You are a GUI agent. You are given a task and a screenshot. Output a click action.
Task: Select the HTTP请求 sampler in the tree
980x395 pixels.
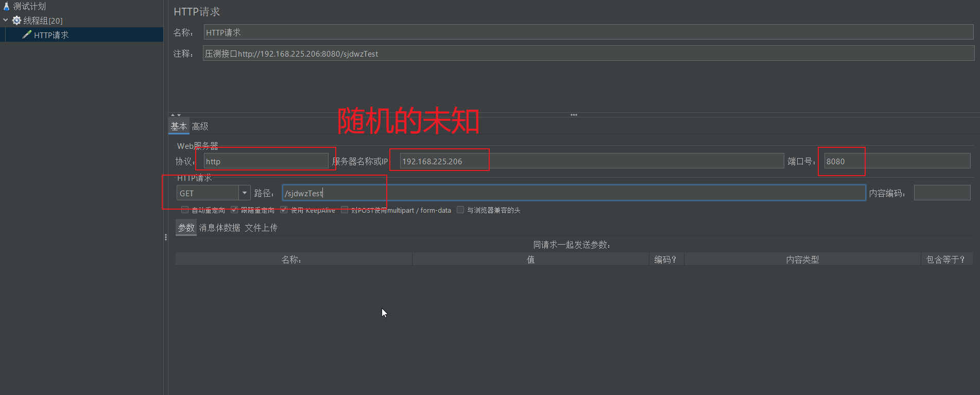point(51,35)
